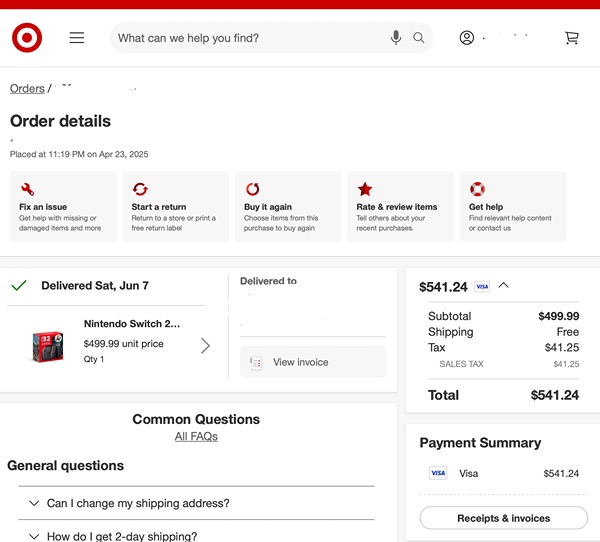Open the account profile icon
Screen dimensions: 600x542
466,38
